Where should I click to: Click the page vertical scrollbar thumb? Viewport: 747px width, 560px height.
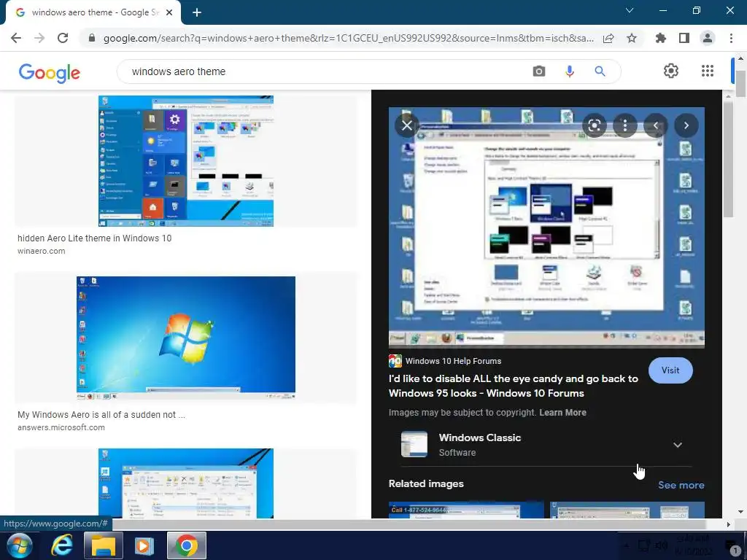pos(740,83)
